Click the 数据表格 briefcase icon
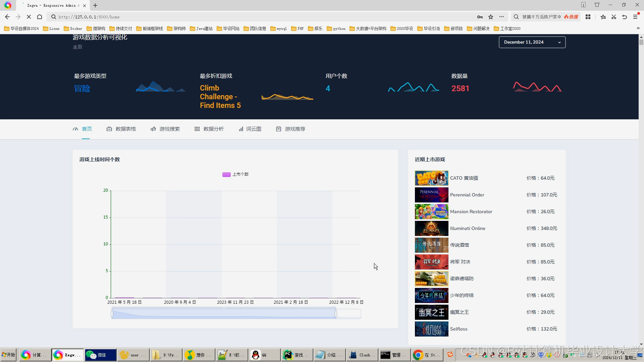The width and height of the screenshot is (644, 362). point(109,129)
